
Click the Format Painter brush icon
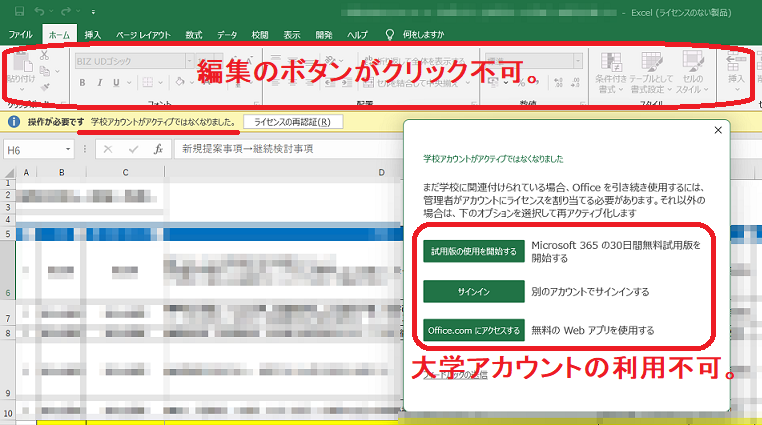pyautogui.click(x=45, y=87)
